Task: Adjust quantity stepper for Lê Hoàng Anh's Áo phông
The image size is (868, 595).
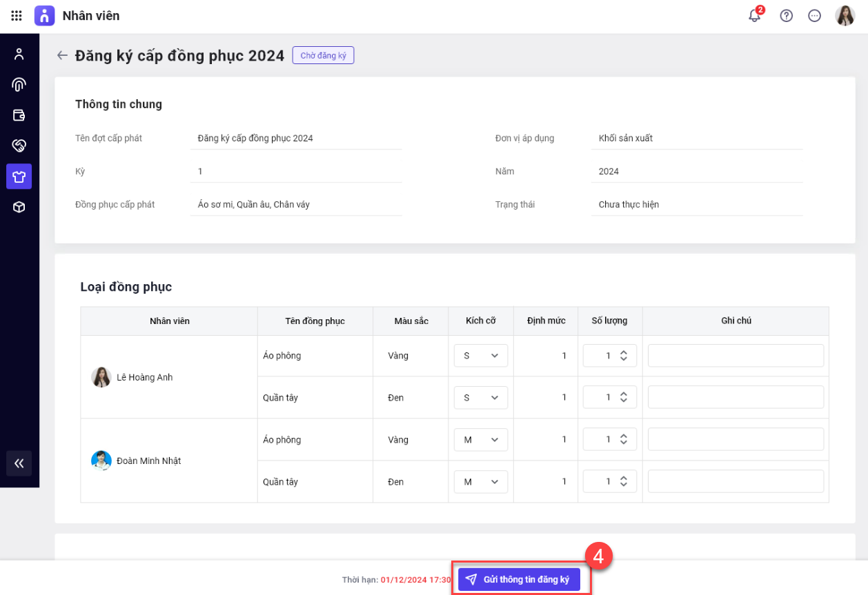Action: pyautogui.click(x=623, y=356)
